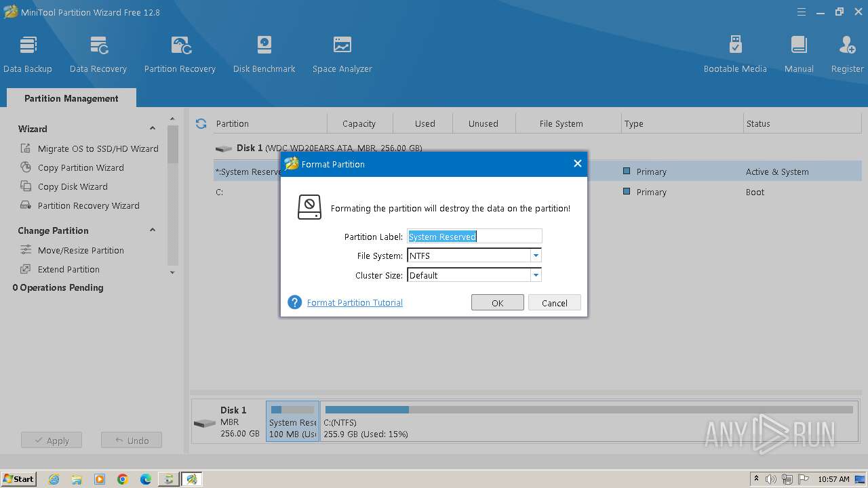
Task: Refresh the partition list
Action: (x=201, y=123)
